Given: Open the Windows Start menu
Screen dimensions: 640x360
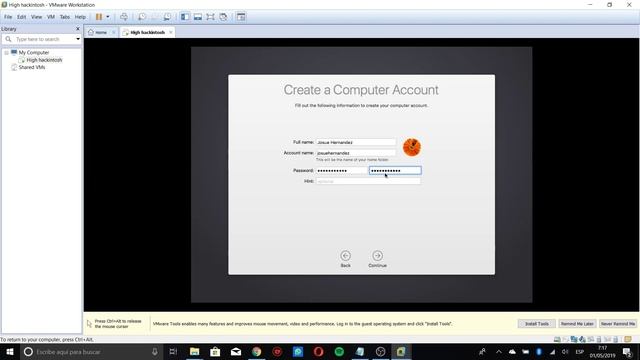Looking at the screenshot, I should point(10,352).
